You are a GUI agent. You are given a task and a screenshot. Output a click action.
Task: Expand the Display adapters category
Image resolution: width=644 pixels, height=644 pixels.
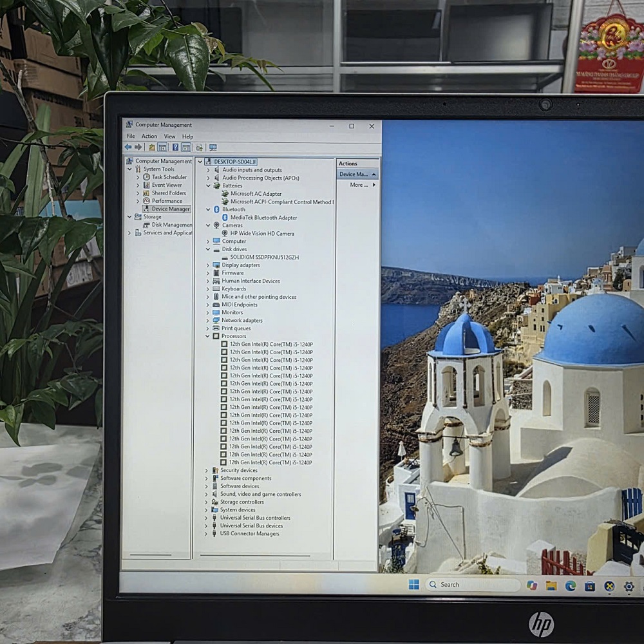point(208,265)
